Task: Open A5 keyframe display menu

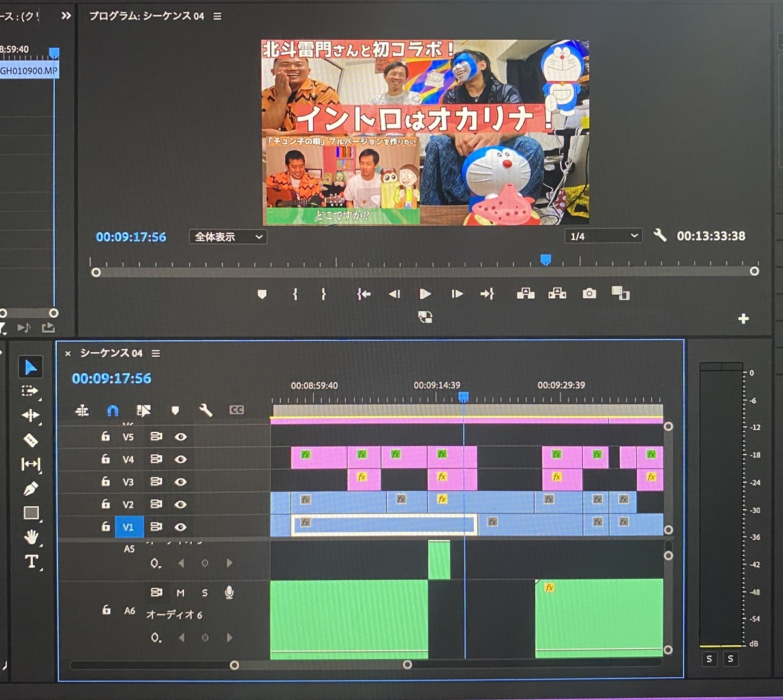Action: click(x=155, y=563)
